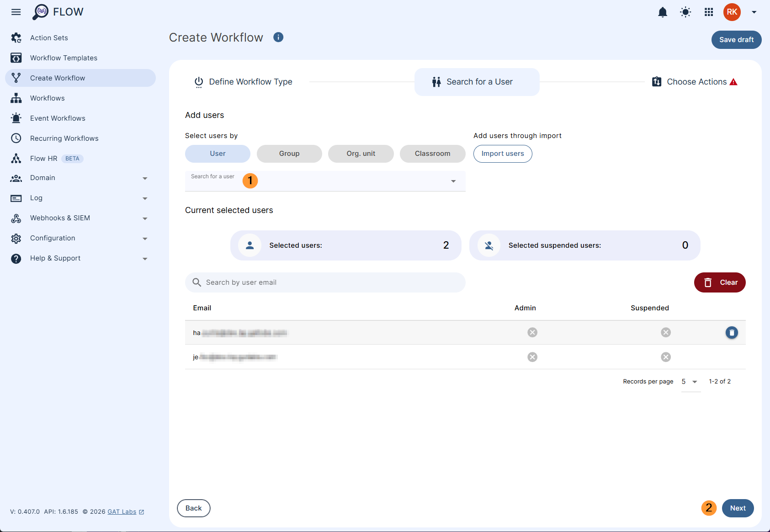Click the FLOW logo
The image size is (770, 532).
click(58, 11)
